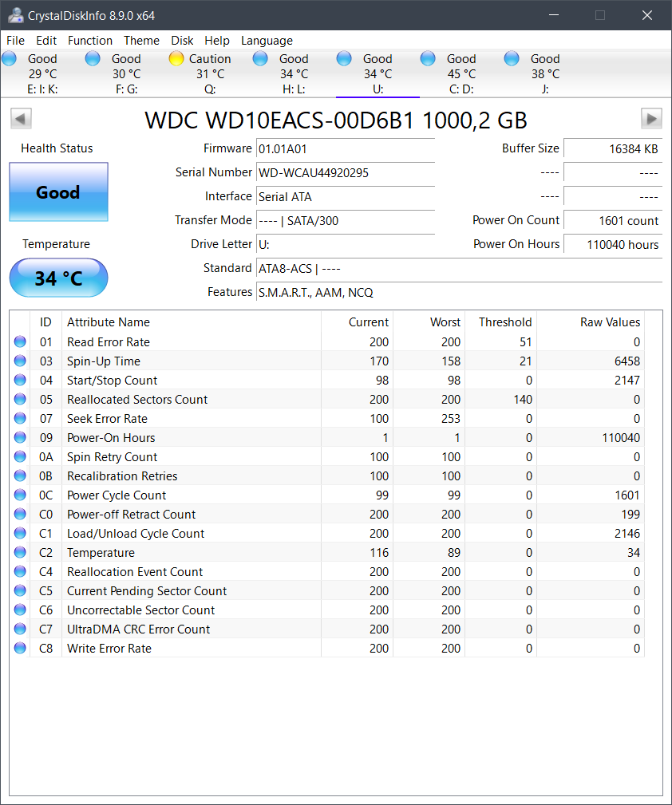This screenshot has width=672, height=805.
Task: Click status orb for Spin-Up Time
Action: 20,361
